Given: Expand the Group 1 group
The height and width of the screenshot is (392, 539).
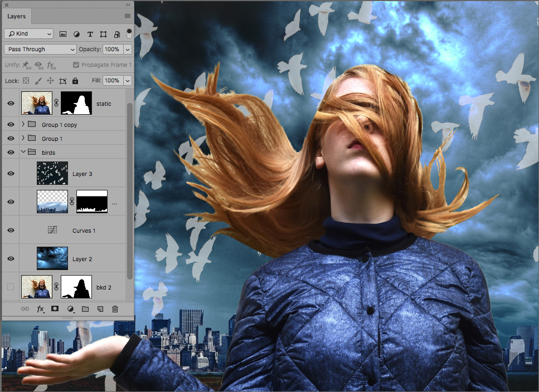Looking at the screenshot, I should click(23, 138).
